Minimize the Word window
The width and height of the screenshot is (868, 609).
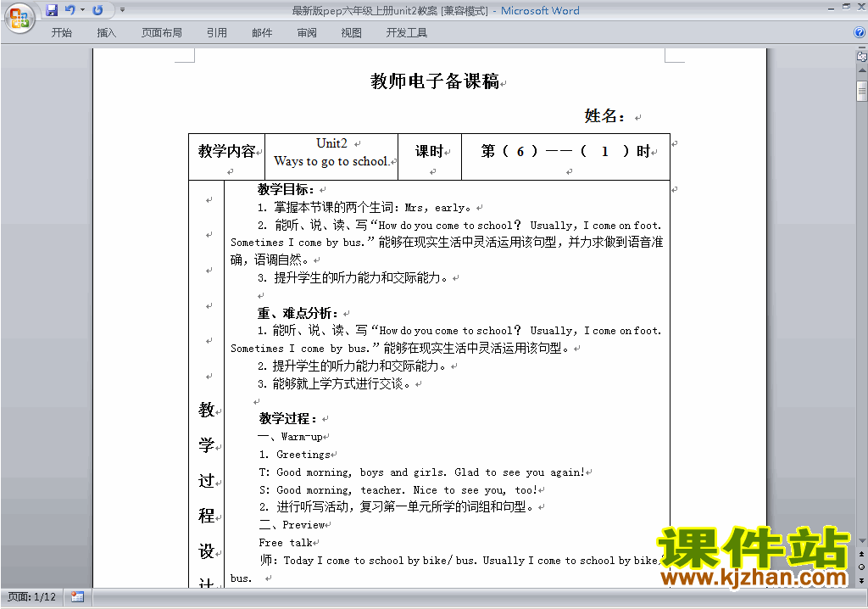(831, 8)
